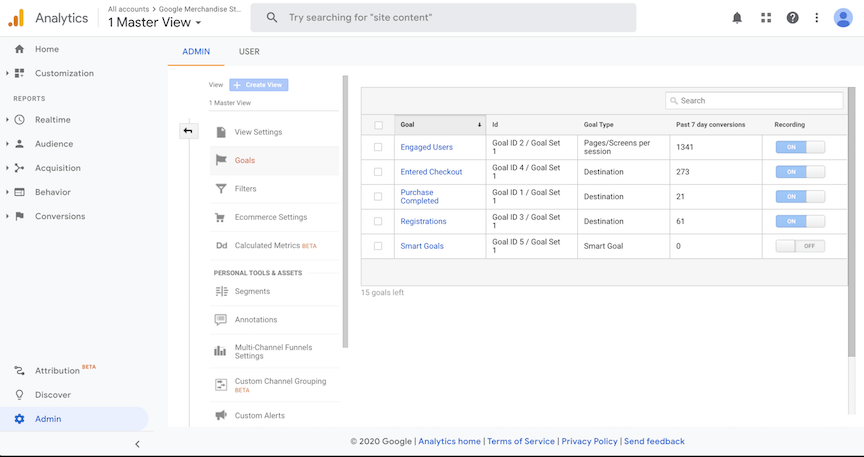Click the Audience person icon
Screen dimensions: 864x457
click(19, 144)
